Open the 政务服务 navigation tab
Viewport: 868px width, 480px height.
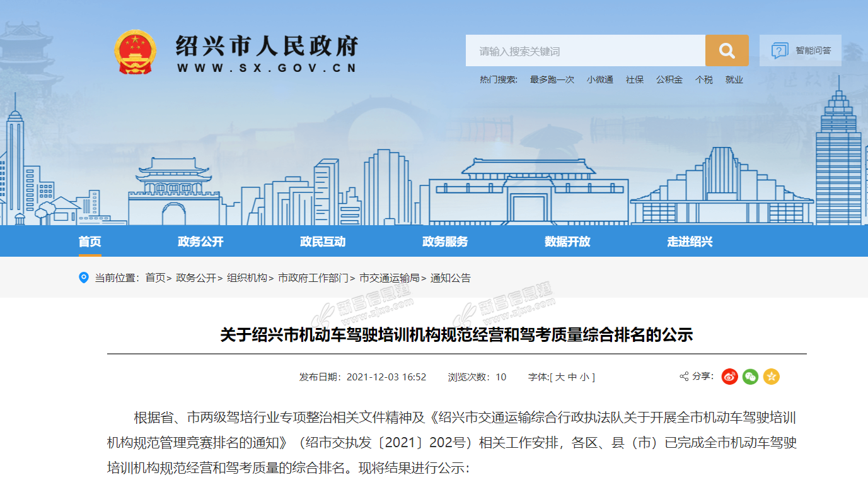445,242
